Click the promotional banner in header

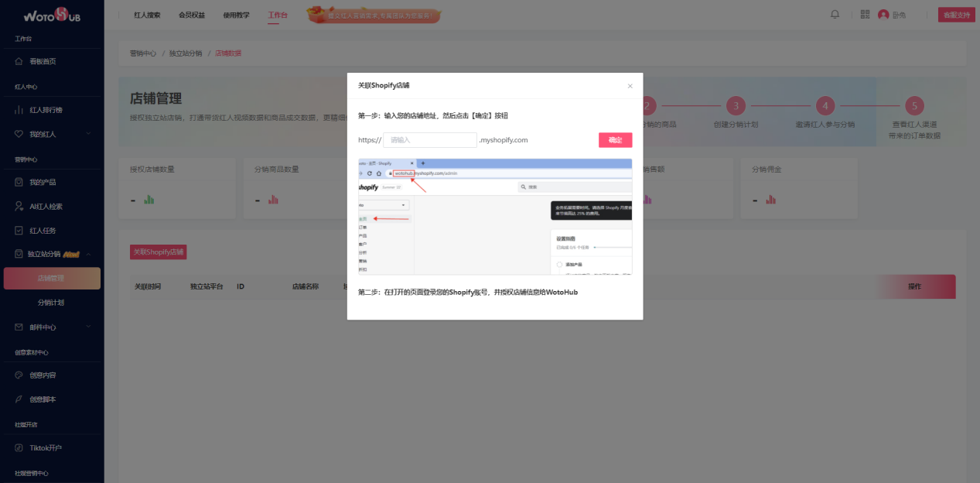[x=374, y=15]
